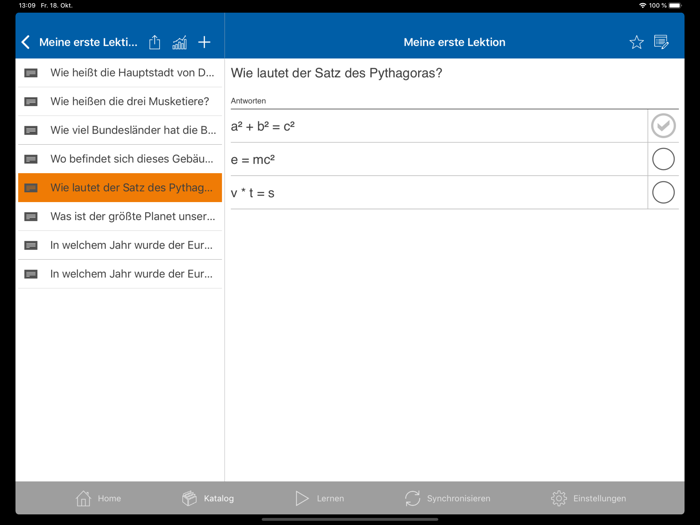Tap the Home house icon
Screen dimensions: 700x525
(83, 498)
